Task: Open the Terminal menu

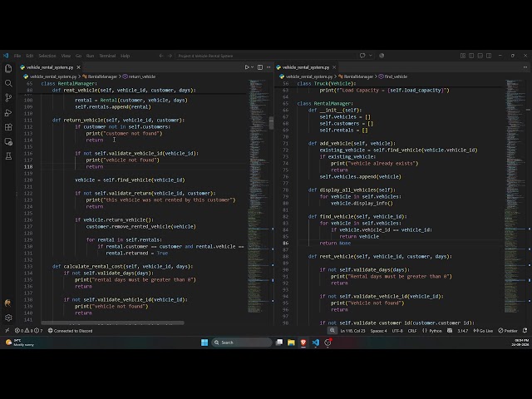Action: (x=107, y=56)
